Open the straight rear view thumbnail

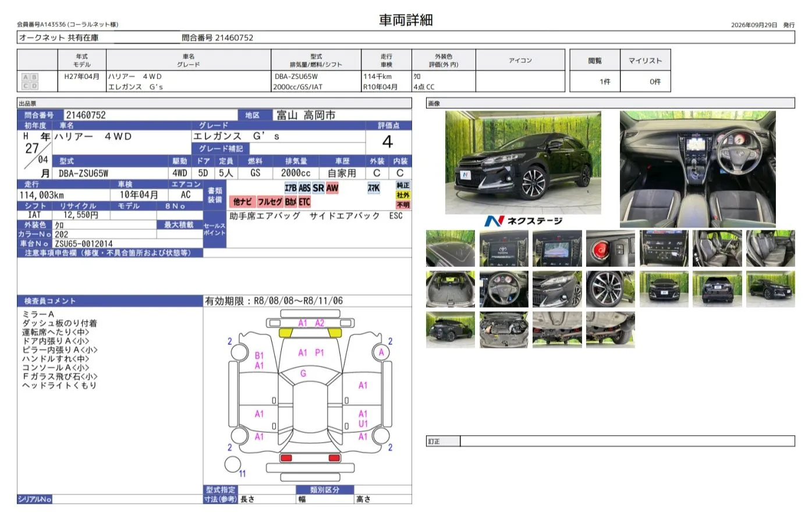pyautogui.click(x=717, y=289)
